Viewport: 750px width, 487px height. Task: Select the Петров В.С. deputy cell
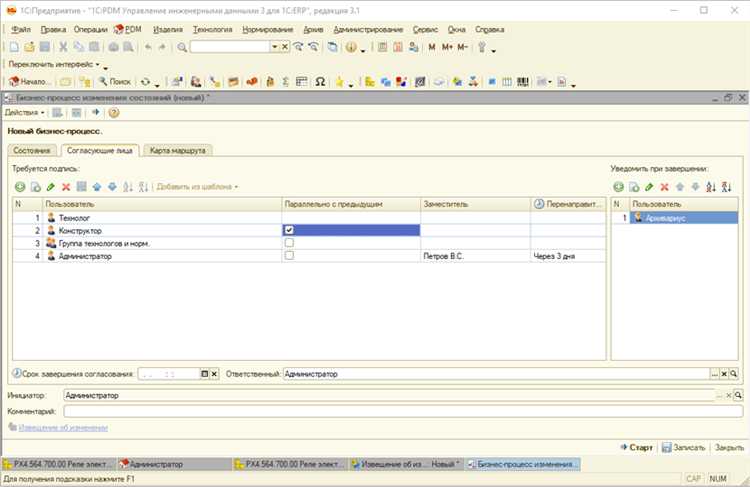[475, 256]
